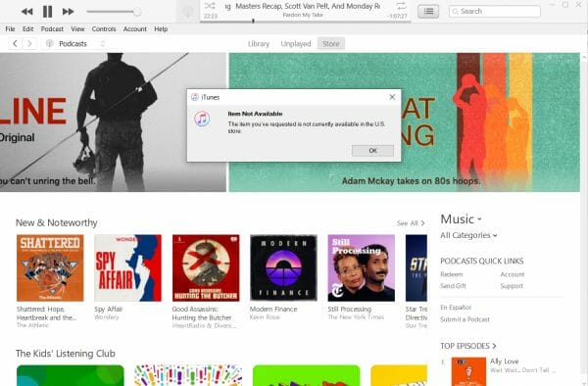
Task: Open the Podcast menu
Action: pos(52,28)
